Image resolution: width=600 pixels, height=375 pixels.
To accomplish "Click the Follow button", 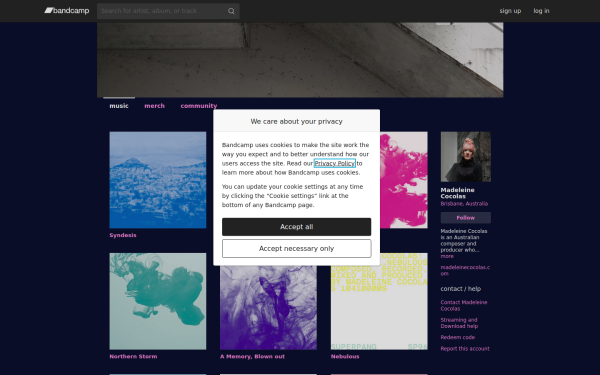I will pos(466,218).
